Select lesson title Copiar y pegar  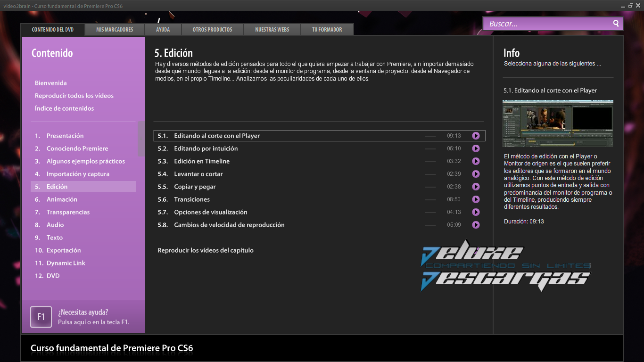point(195,187)
